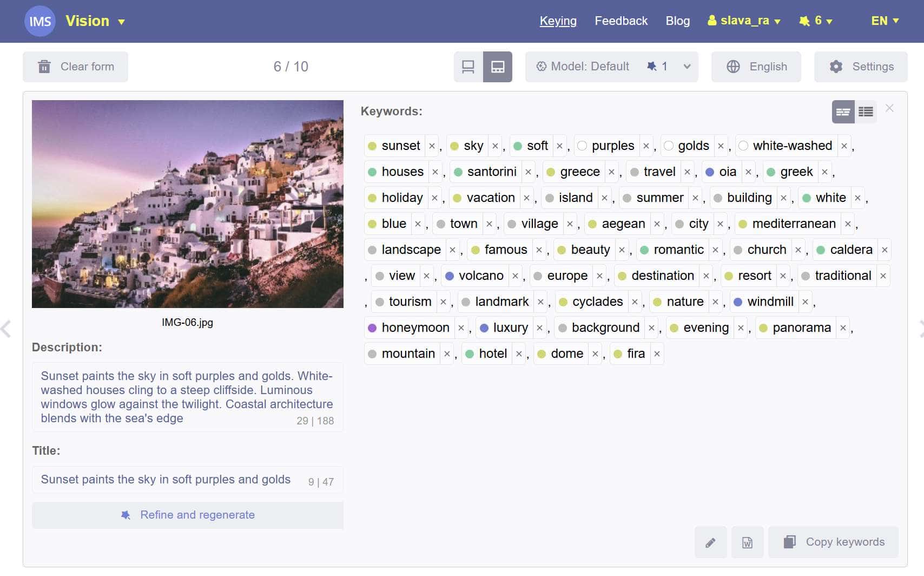This screenshot has width=924, height=576.
Task: Click the pencil edit icon button
Action: click(x=711, y=542)
